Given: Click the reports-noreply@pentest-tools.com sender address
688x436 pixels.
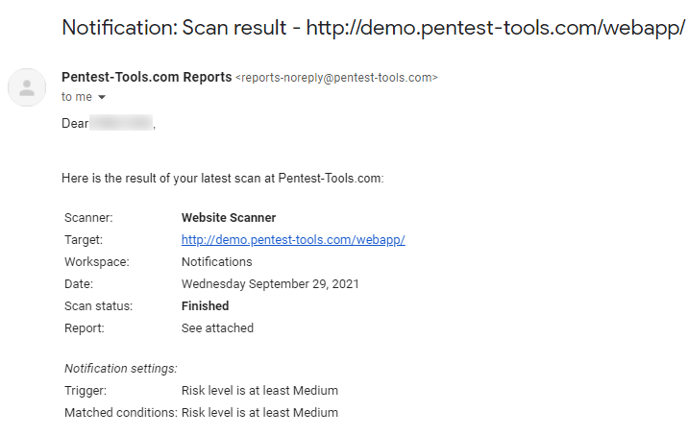Looking at the screenshot, I should 337,78.
